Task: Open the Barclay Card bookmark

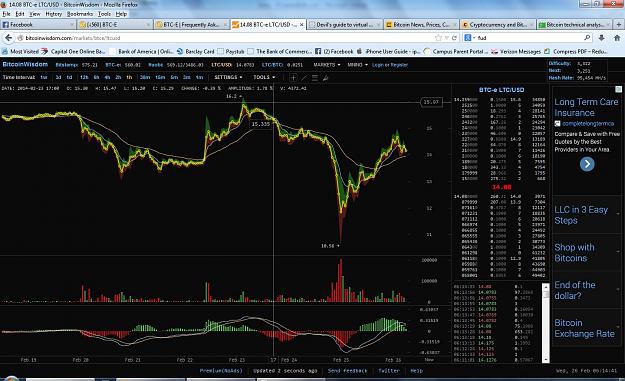Action: coord(195,51)
